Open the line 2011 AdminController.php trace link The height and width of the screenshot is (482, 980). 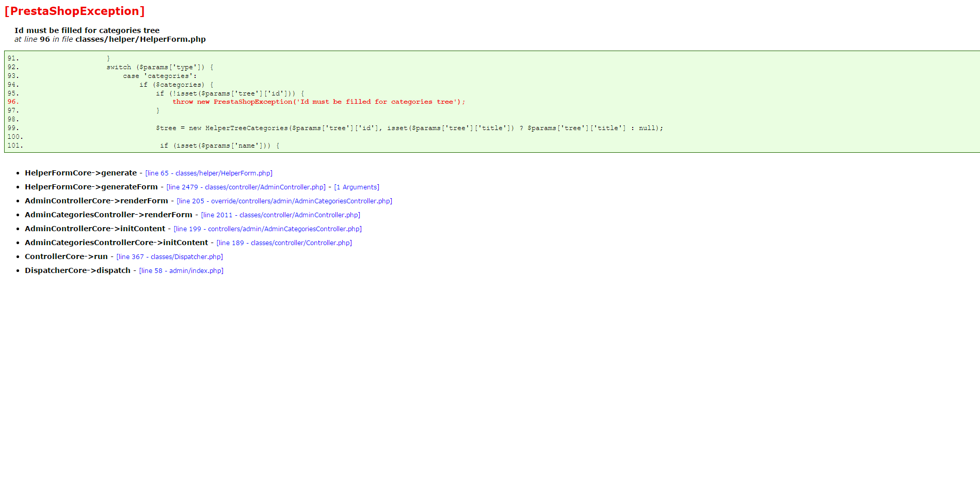tap(280, 215)
